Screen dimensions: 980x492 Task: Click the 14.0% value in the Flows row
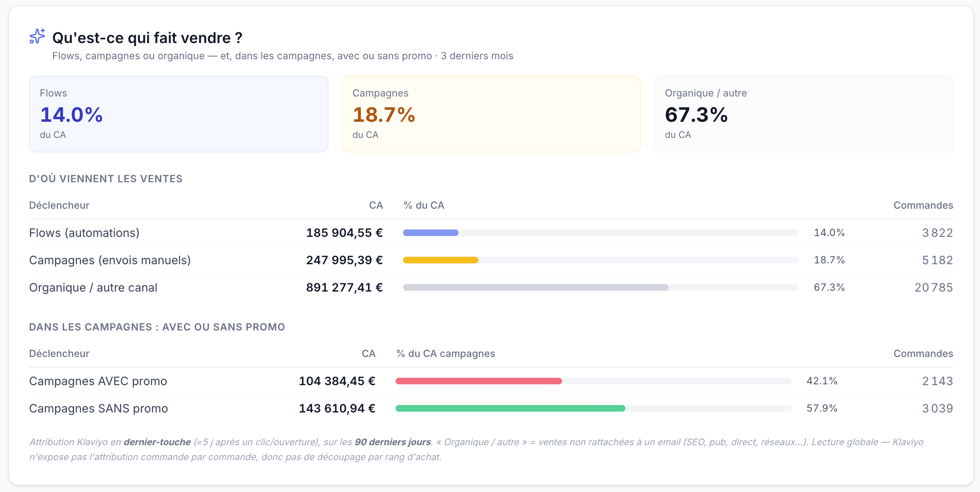coord(829,233)
